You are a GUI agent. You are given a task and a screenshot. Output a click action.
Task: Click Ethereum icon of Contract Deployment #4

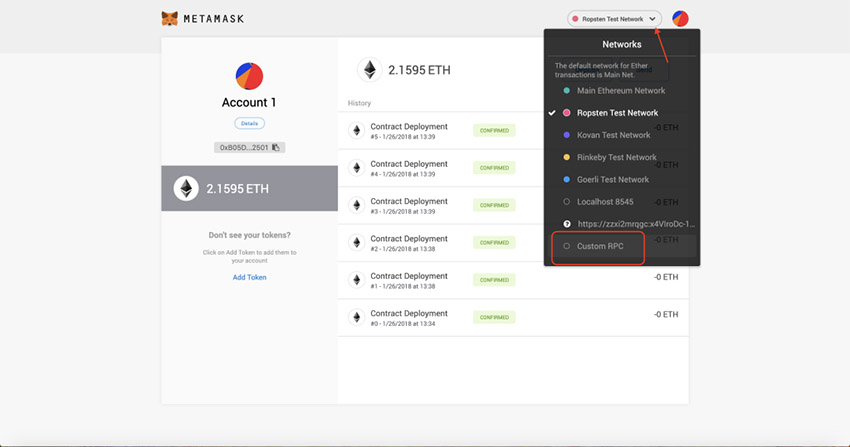357,167
